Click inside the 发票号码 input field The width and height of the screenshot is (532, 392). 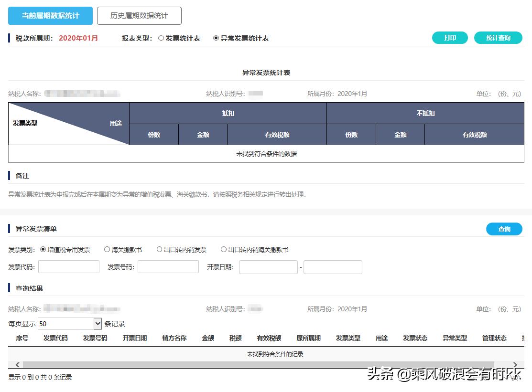[x=168, y=266]
